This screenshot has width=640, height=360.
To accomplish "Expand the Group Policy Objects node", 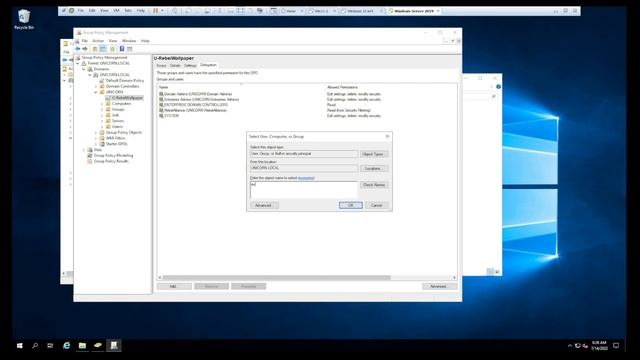I will tap(96, 133).
